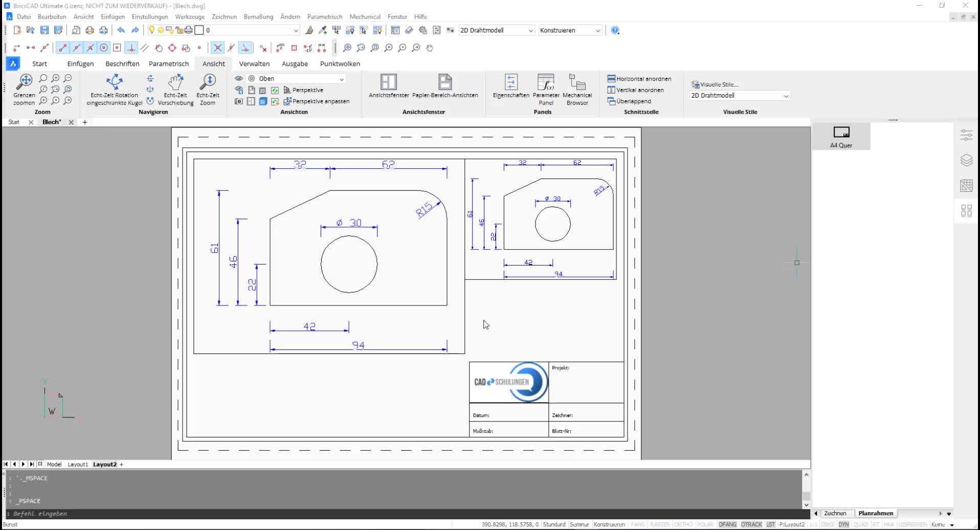Open the Parameter Panel
This screenshot has height=530, width=980.
tap(546, 90)
